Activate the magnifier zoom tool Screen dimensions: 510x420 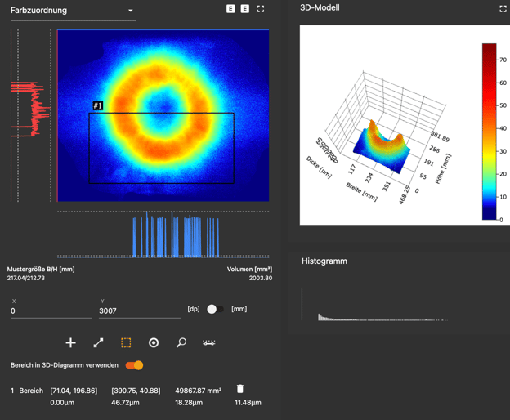(x=181, y=342)
